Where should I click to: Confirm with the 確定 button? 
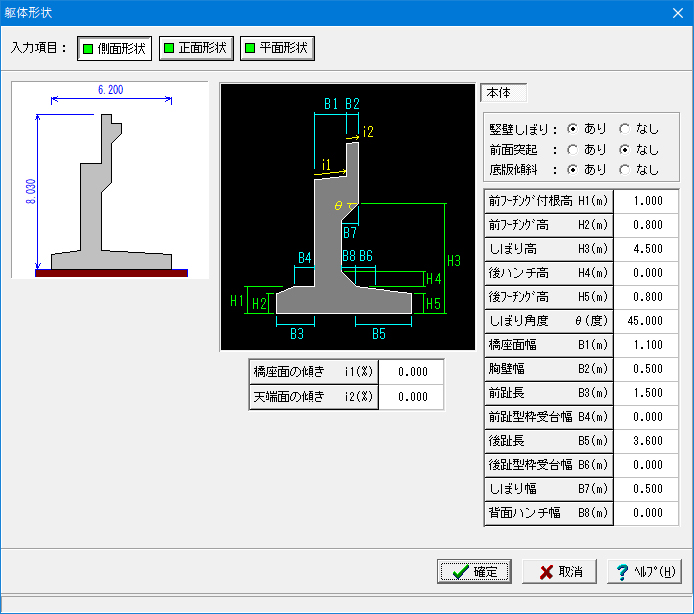(x=474, y=572)
